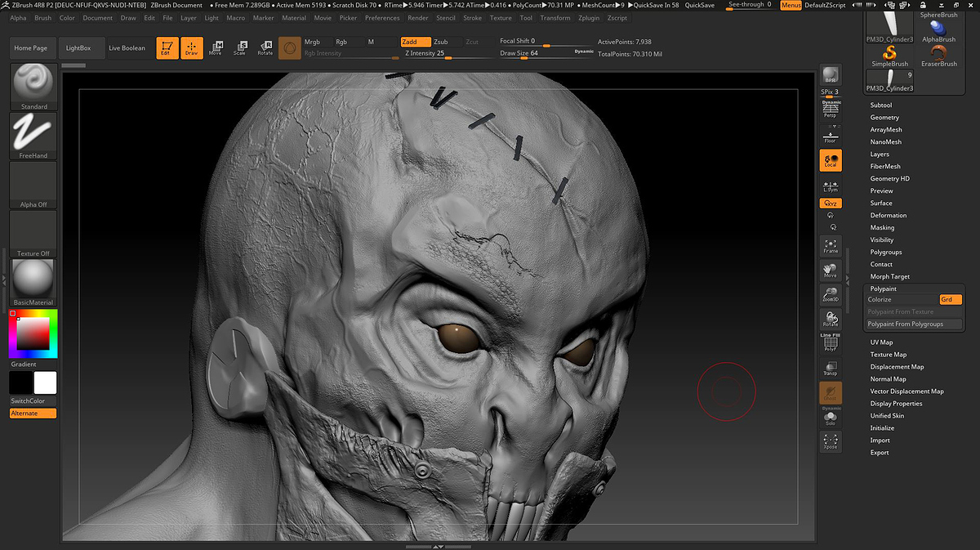Viewport: 980px width, 550px height.
Task: Select the Move transform tool in top toolbar
Action: pyautogui.click(x=216, y=48)
